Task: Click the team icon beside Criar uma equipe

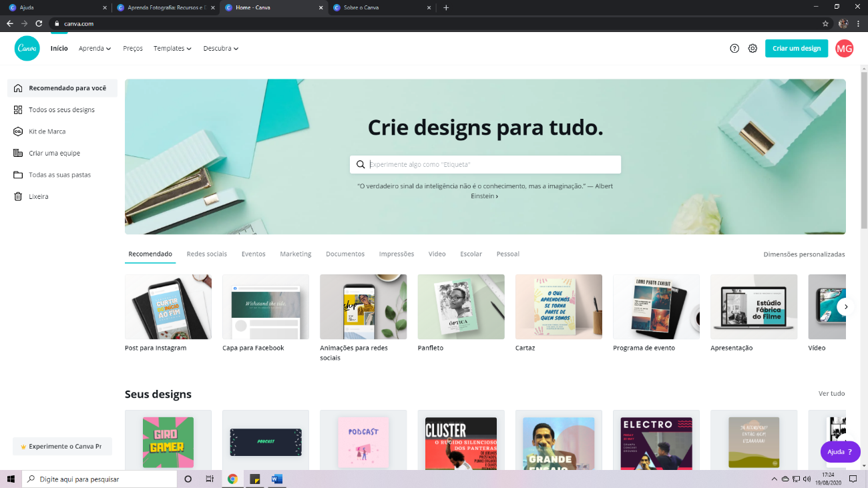Action: point(18,153)
